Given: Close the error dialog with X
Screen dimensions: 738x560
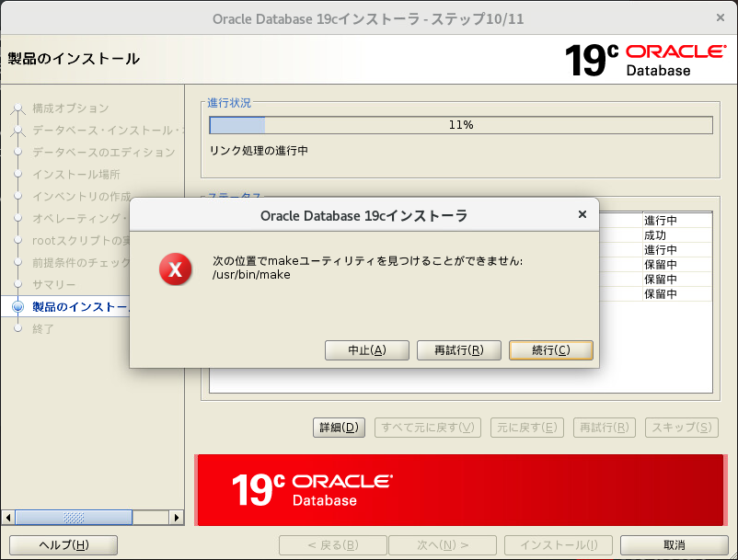Looking at the screenshot, I should (582, 214).
